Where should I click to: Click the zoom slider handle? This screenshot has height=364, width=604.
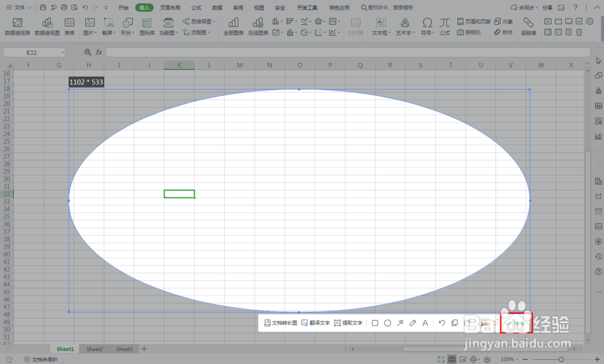561,359
